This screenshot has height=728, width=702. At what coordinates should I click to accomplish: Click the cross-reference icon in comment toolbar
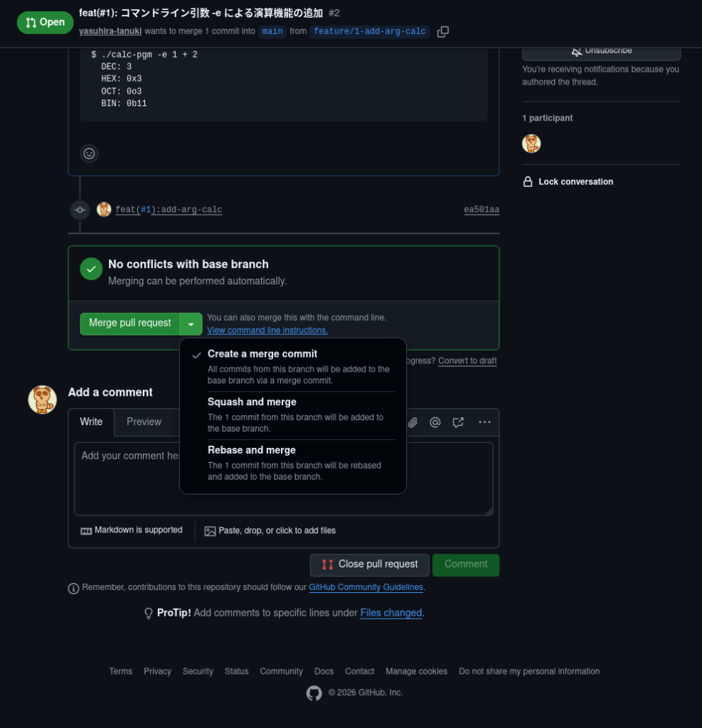coord(458,422)
